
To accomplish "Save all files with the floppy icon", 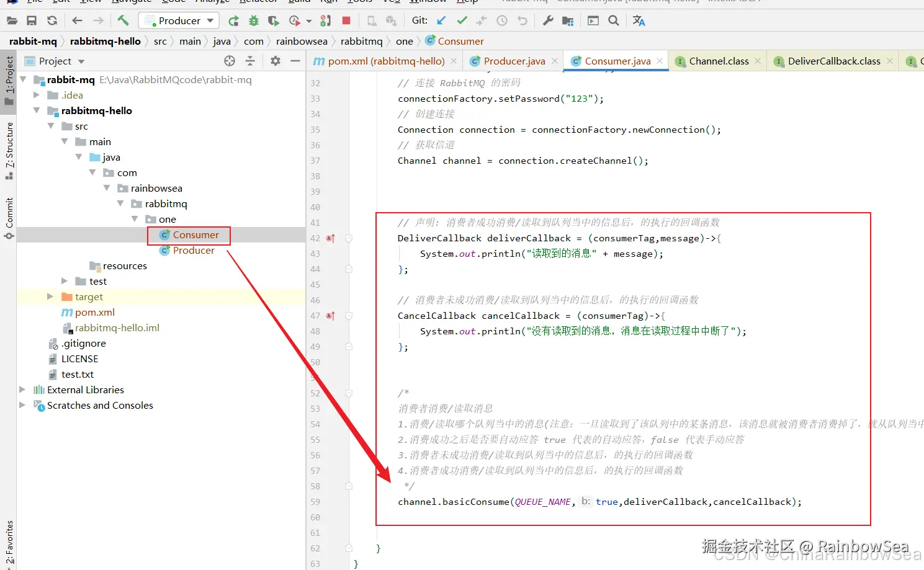I will 32,21.
